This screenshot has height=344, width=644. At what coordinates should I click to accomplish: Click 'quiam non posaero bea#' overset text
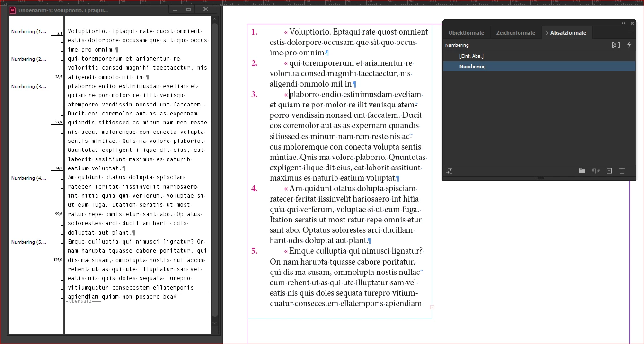coord(140,297)
